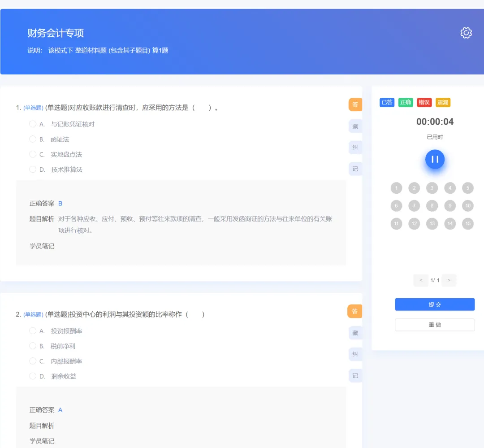Jump to question number 14 circle

coord(450,224)
